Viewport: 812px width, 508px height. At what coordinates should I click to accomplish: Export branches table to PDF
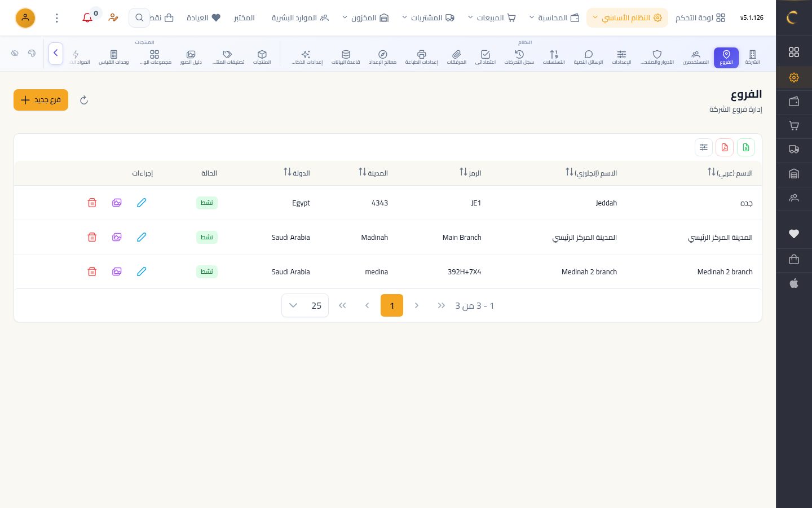[725, 147]
